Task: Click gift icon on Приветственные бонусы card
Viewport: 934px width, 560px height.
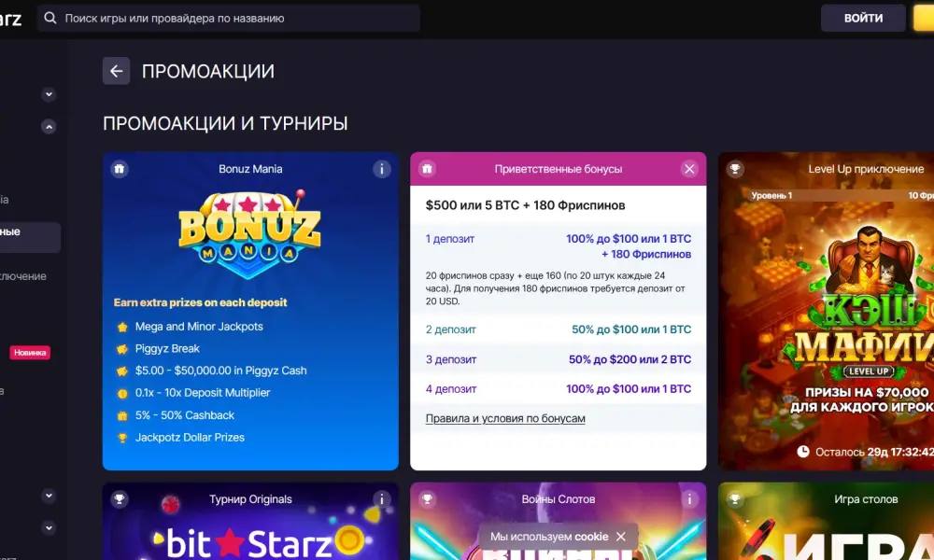Action: [x=427, y=169]
